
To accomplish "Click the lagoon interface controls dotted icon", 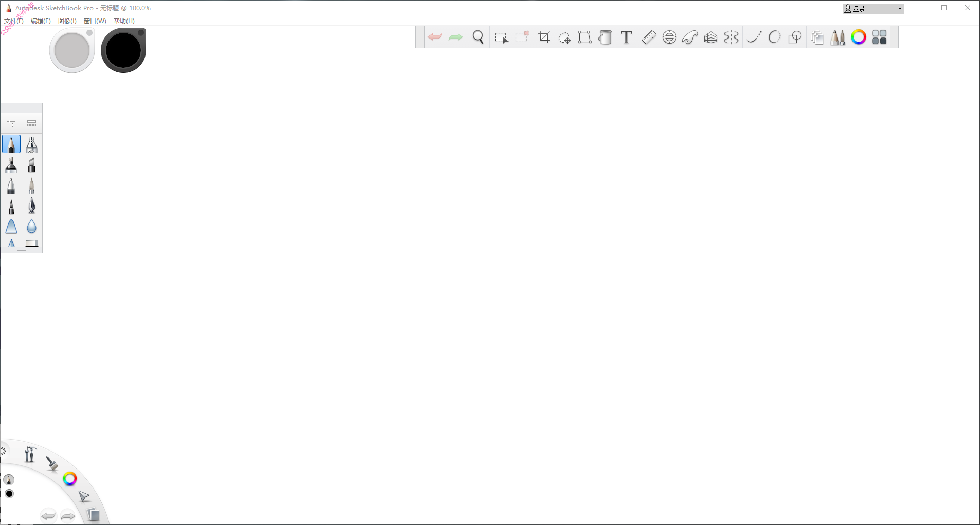I will point(3,452).
